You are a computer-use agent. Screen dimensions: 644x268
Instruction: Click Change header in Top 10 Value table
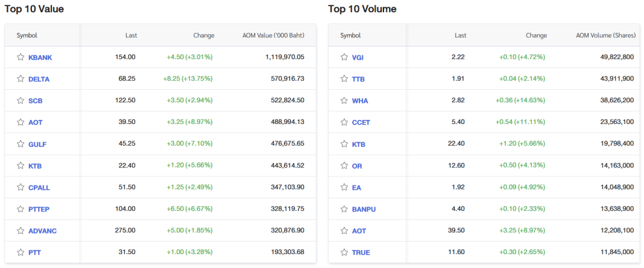click(203, 36)
